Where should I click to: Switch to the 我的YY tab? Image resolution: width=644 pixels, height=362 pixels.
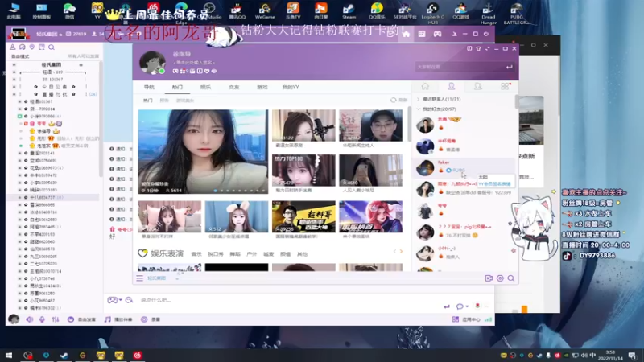click(291, 88)
